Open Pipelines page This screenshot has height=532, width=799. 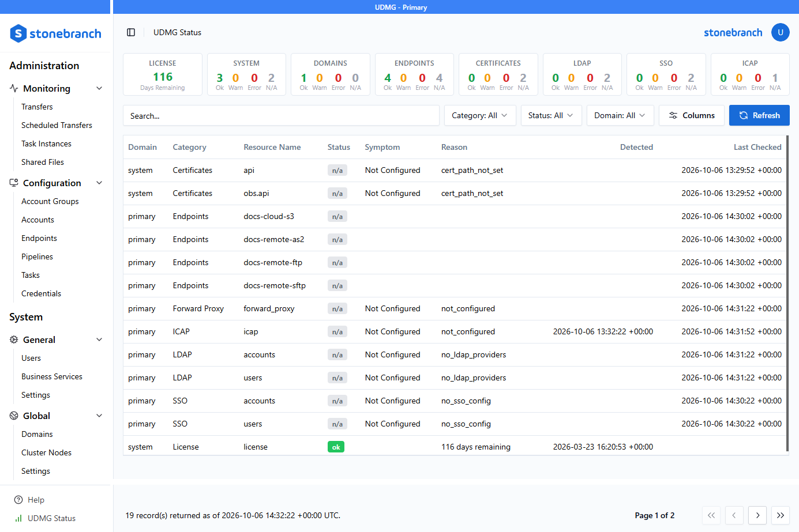point(37,256)
